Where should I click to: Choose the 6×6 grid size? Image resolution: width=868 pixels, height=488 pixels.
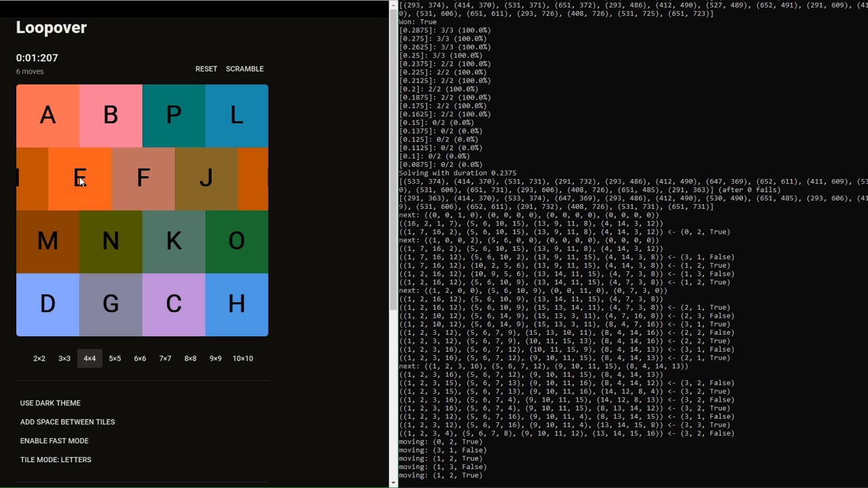click(x=140, y=359)
